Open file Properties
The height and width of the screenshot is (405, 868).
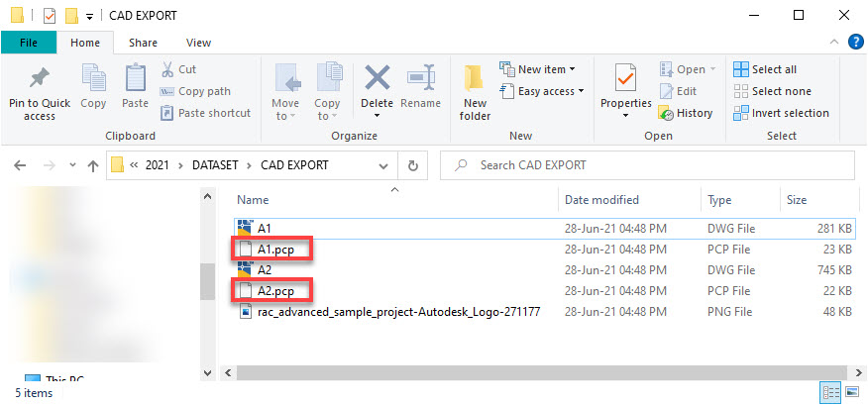[x=626, y=86]
